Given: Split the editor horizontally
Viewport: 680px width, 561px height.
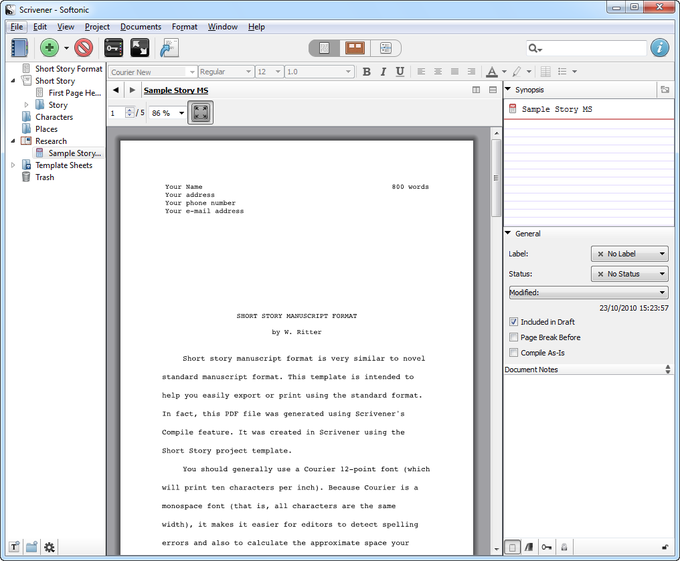Looking at the screenshot, I should tap(493, 90).
